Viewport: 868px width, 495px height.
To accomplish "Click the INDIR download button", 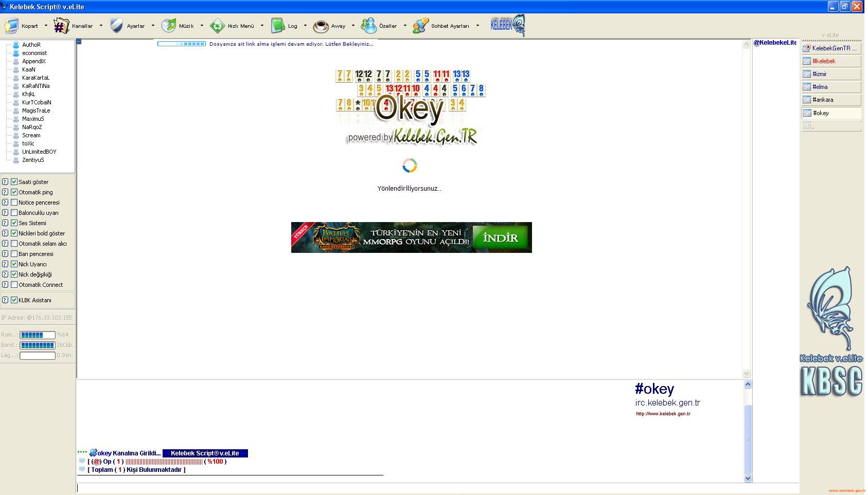I will 501,237.
